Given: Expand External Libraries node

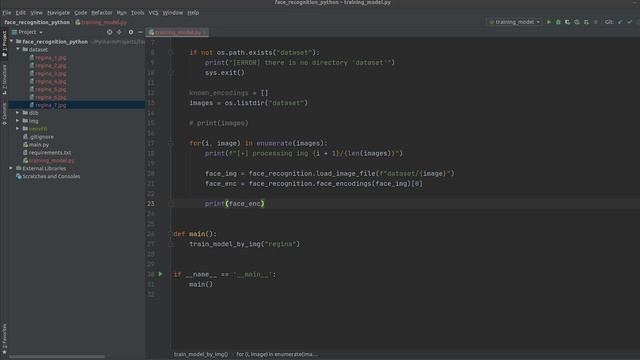Looking at the screenshot, I should 11,168.
